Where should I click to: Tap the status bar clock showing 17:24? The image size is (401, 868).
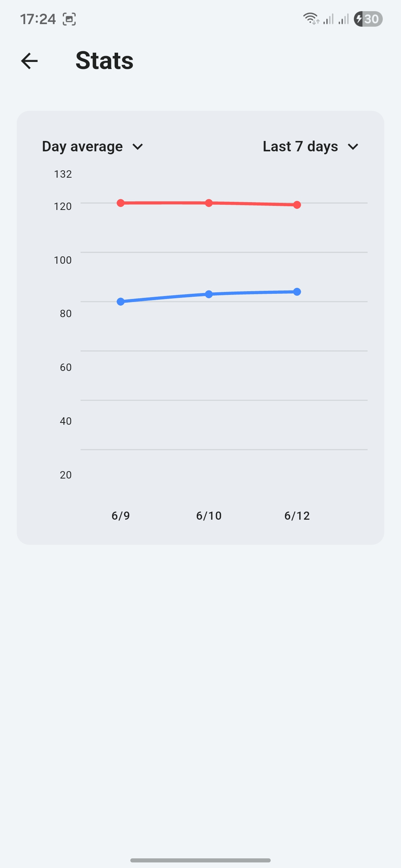(x=38, y=19)
